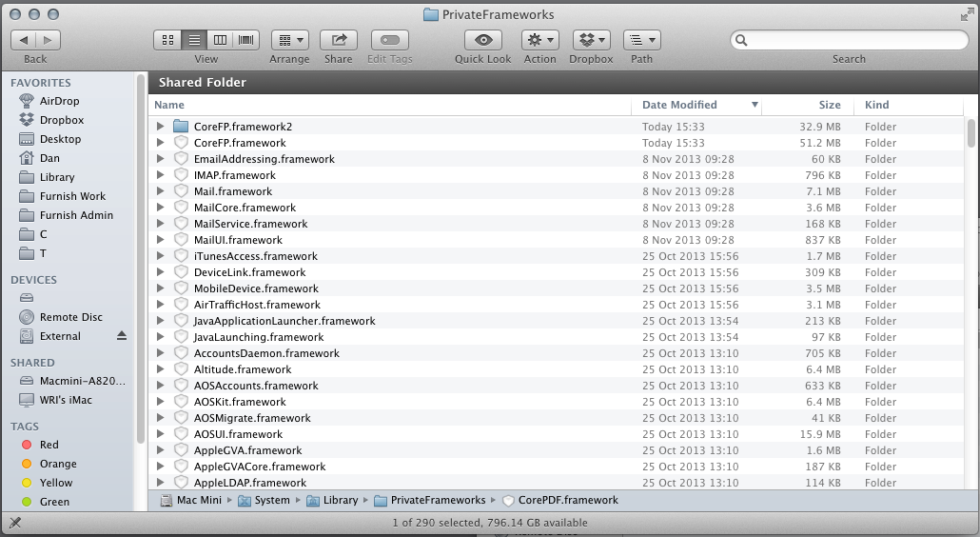Open Remote Disc in the sidebar
980x537 pixels.
[70, 317]
